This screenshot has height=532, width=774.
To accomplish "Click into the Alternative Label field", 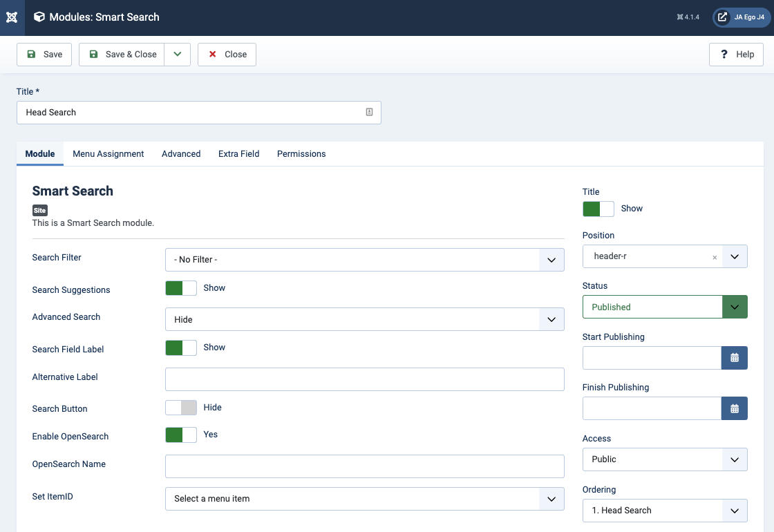I will [x=364, y=379].
